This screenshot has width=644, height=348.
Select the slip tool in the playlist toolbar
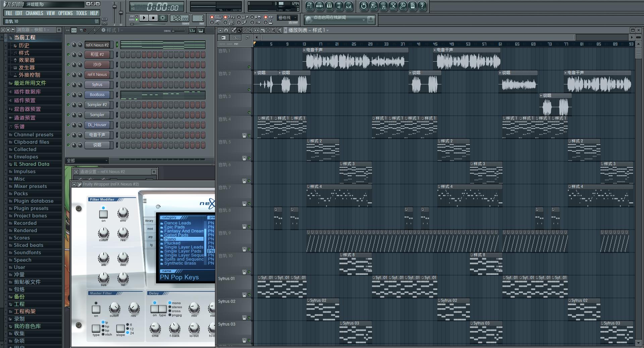tap(257, 30)
